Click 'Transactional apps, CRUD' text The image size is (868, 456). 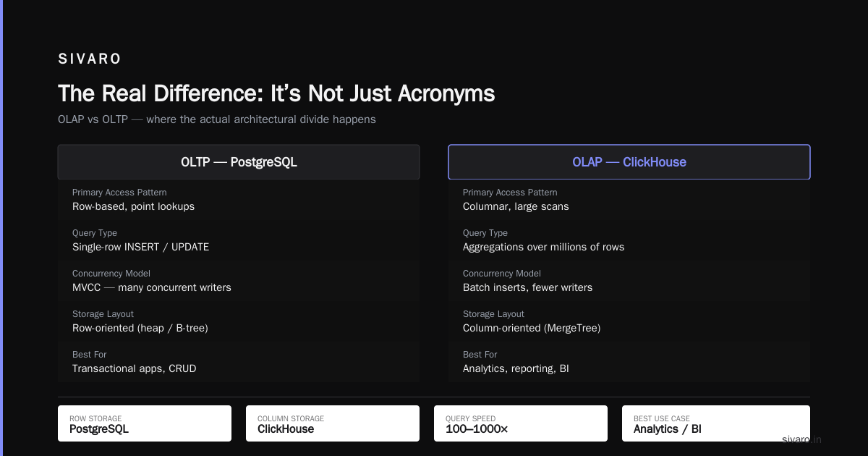pyautogui.click(x=134, y=368)
